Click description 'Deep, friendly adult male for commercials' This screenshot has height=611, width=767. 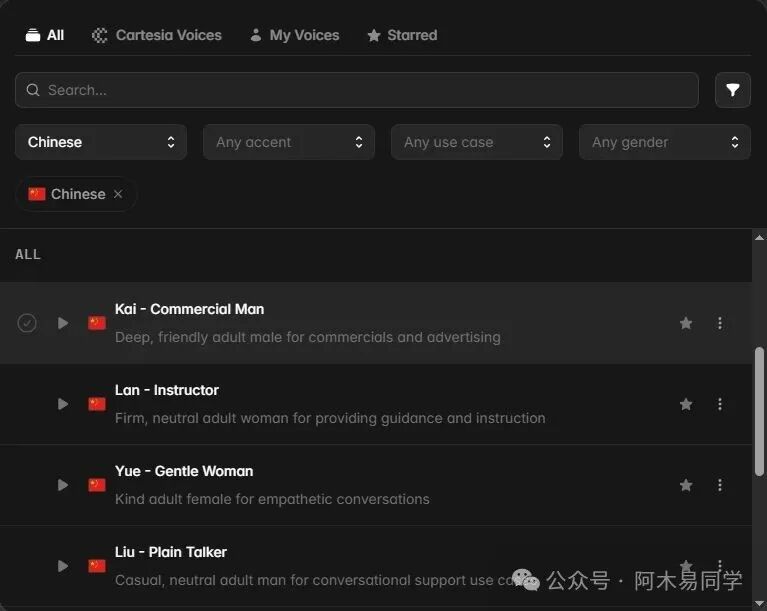(x=308, y=337)
